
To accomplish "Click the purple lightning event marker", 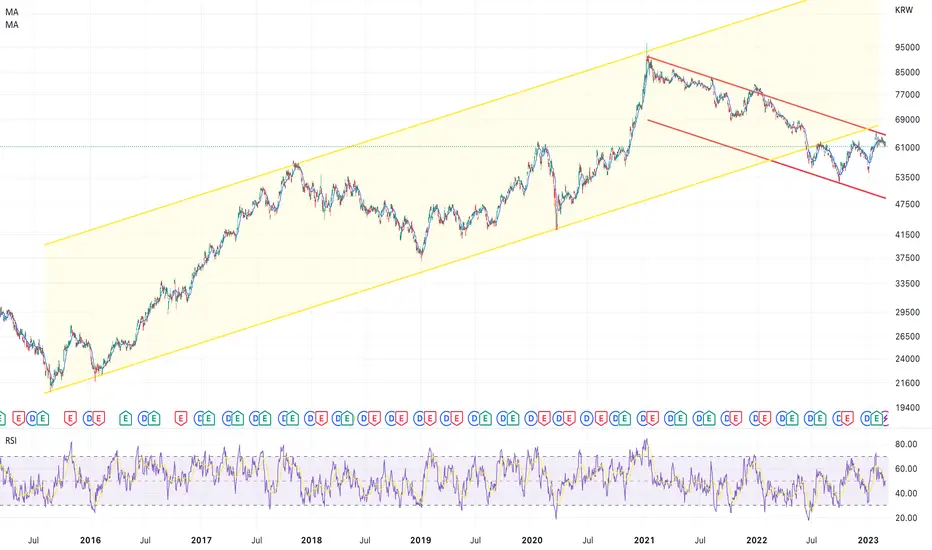I will click(886, 419).
